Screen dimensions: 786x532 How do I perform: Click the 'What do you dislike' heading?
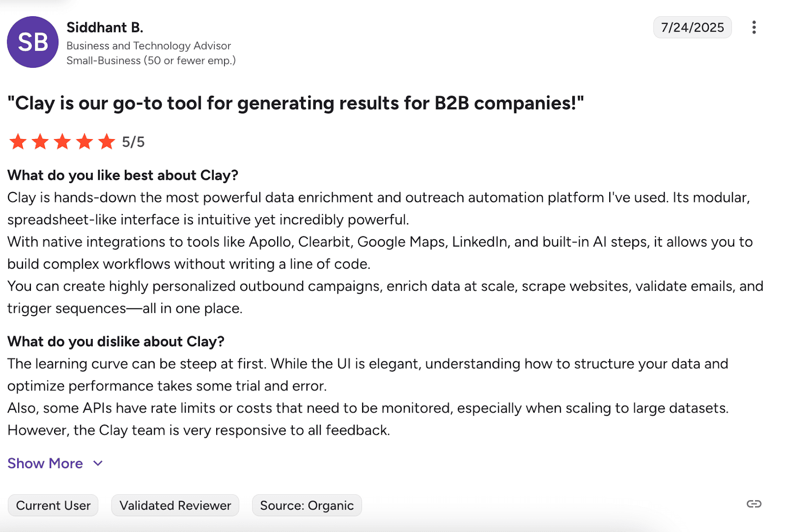pos(116,341)
